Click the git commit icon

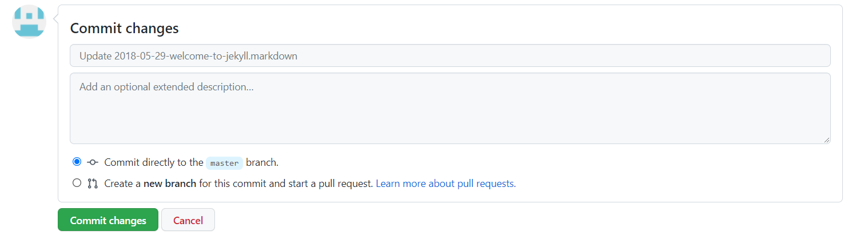click(93, 162)
